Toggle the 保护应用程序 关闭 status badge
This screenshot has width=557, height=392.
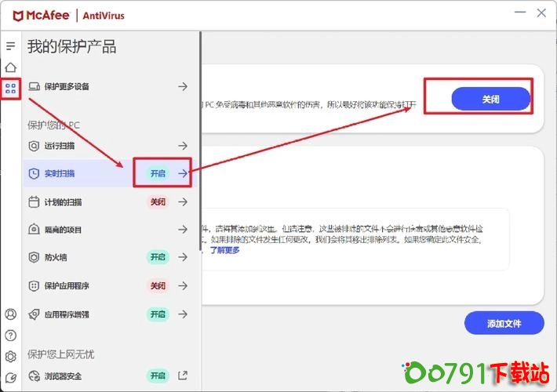158,285
